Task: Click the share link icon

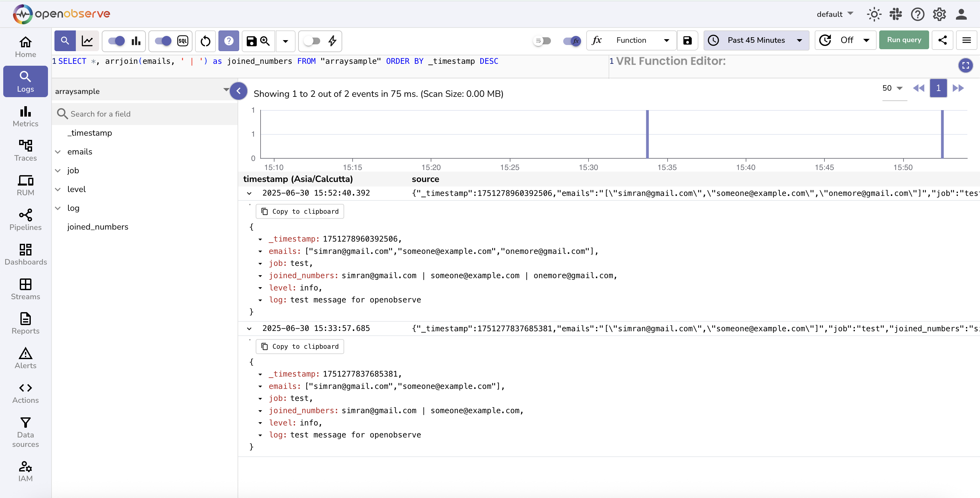Action: [x=942, y=40]
